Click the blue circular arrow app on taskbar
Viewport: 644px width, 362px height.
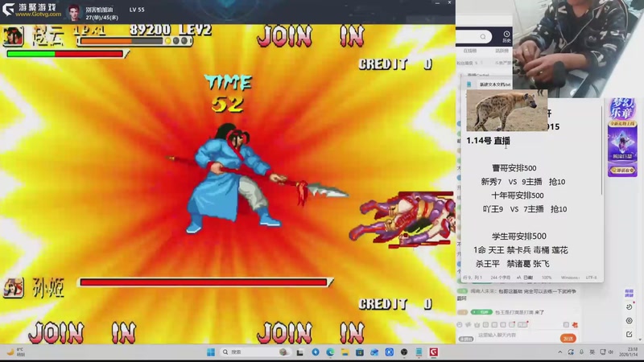[316, 352]
